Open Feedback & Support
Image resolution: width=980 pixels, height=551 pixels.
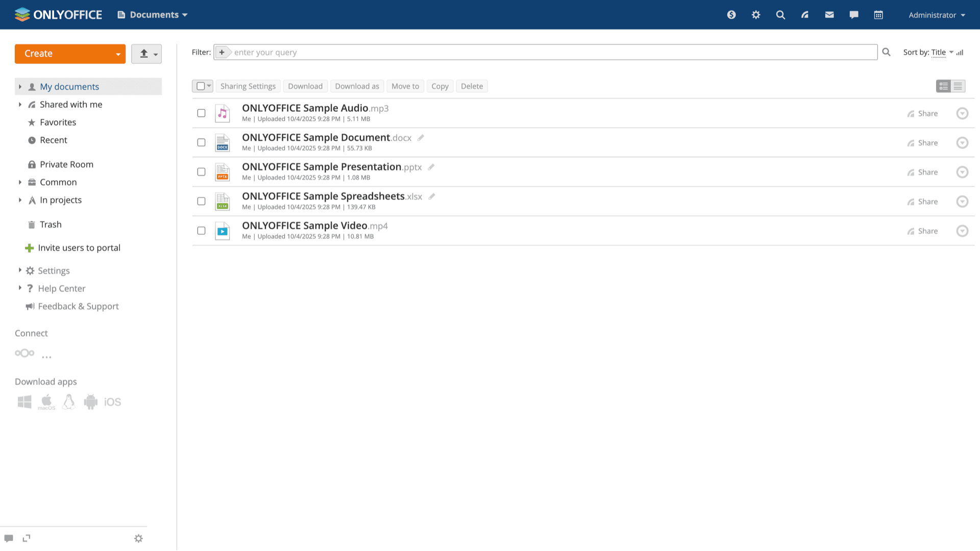pos(78,306)
